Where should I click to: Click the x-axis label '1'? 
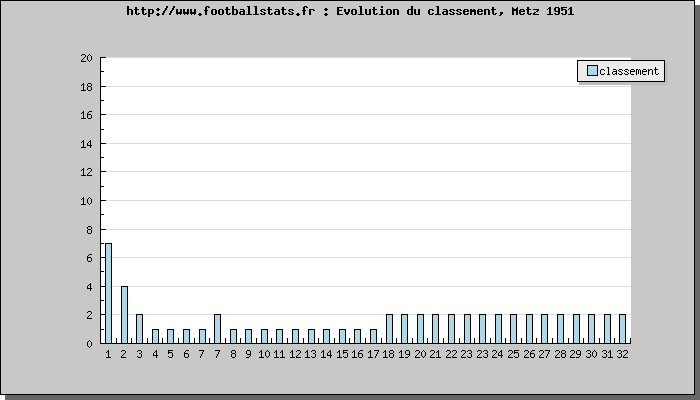coord(108,354)
